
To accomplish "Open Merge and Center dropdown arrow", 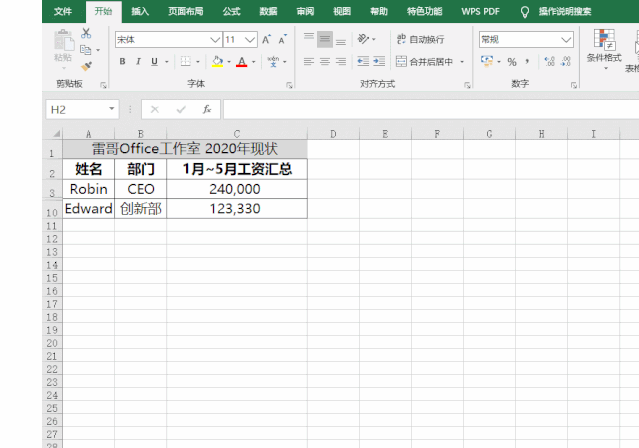I will point(462,62).
